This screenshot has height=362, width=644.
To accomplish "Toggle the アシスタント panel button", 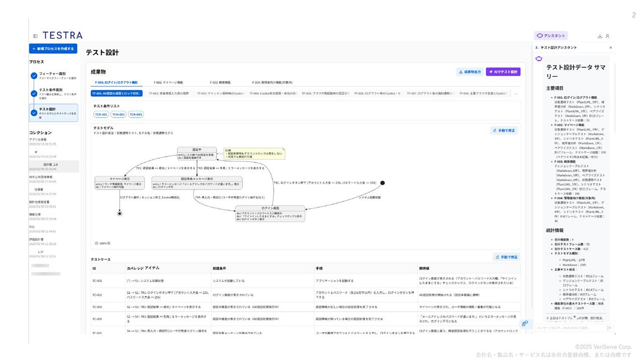I will (x=551, y=36).
